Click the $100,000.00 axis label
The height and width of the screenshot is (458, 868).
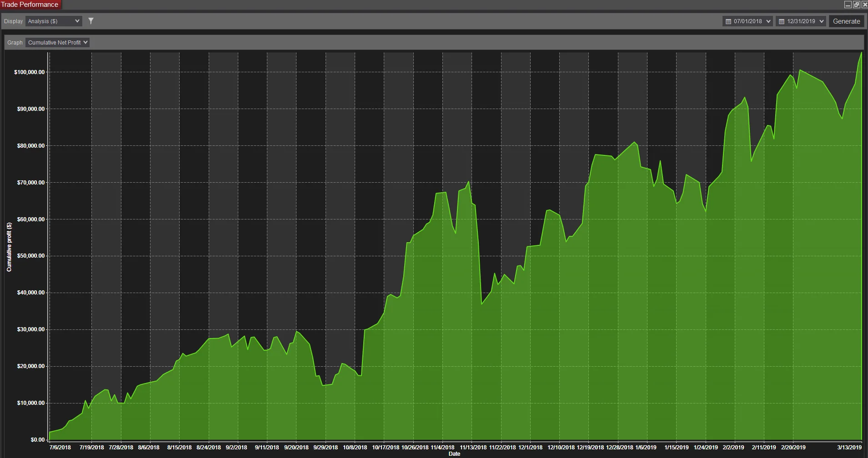(x=30, y=72)
